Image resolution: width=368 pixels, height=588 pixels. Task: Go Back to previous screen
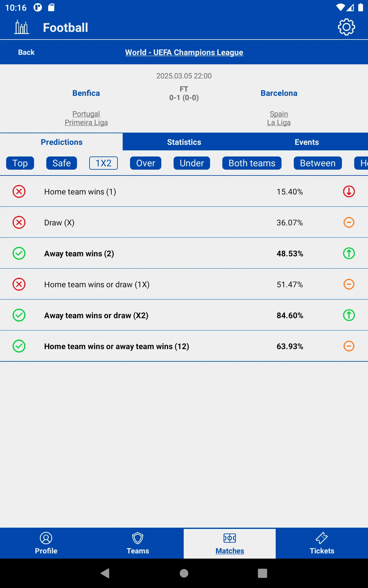26,52
